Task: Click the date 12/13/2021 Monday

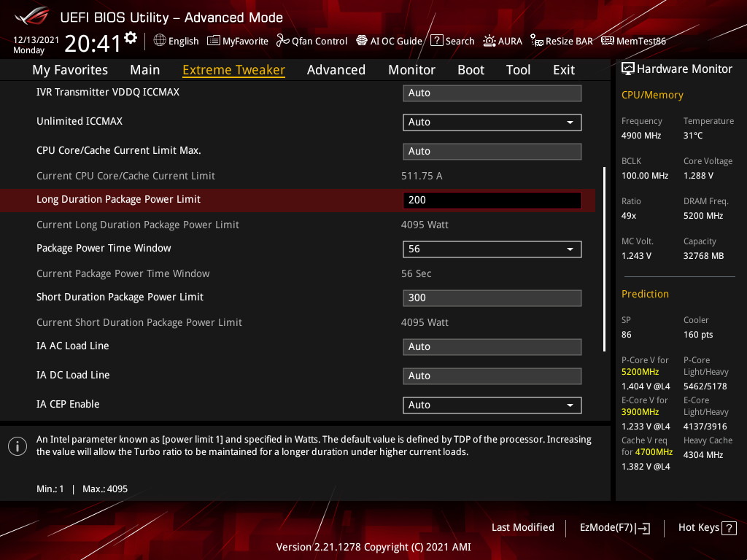Action: pyautogui.click(x=36, y=44)
